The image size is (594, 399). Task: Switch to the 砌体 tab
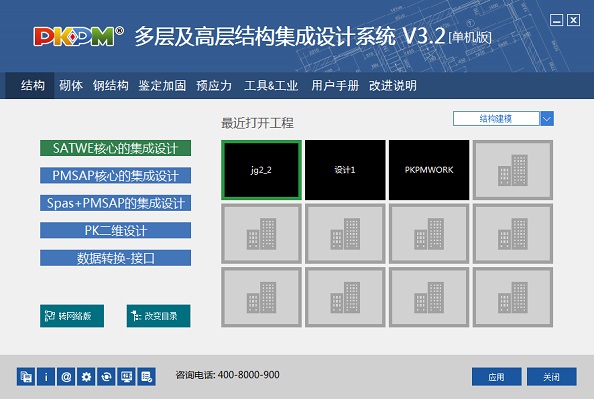click(71, 86)
